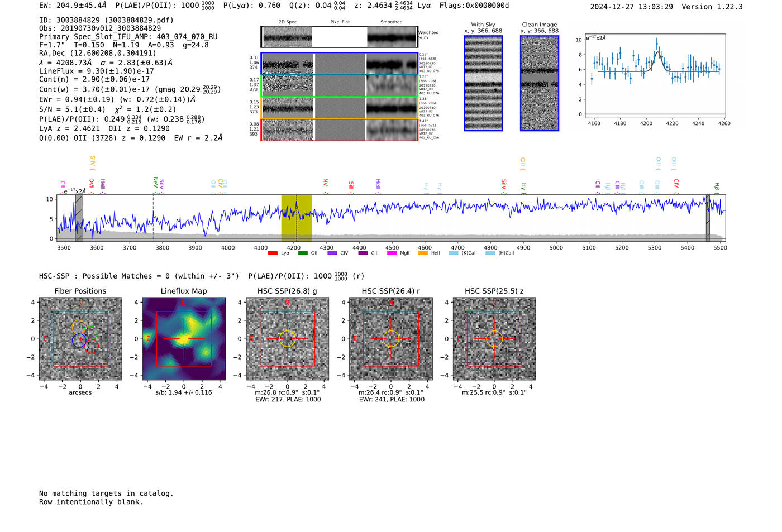Click the dark purple CIII legend swatch
The width and height of the screenshot is (782, 532).
point(363,253)
